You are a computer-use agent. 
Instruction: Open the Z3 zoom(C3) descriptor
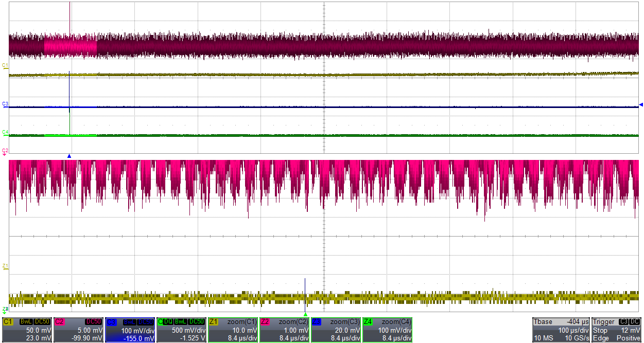pos(336,330)
